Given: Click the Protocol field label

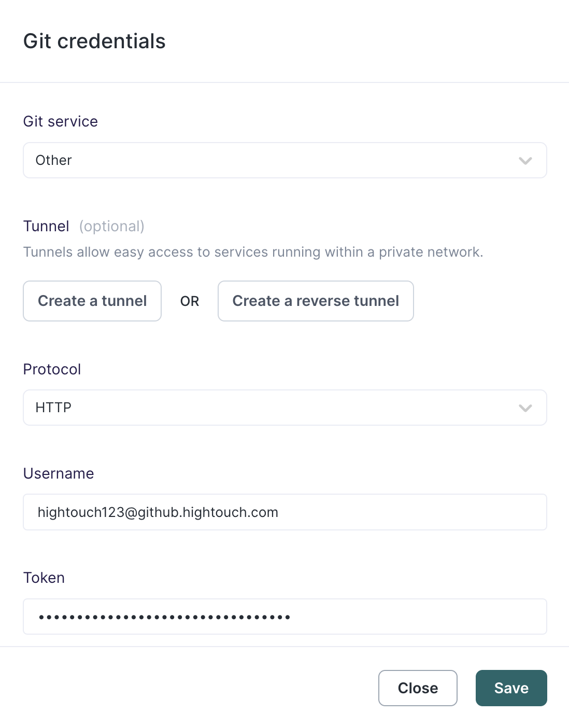Looking at the screenshot, I should pyautogui.click(x=52, y=369).
